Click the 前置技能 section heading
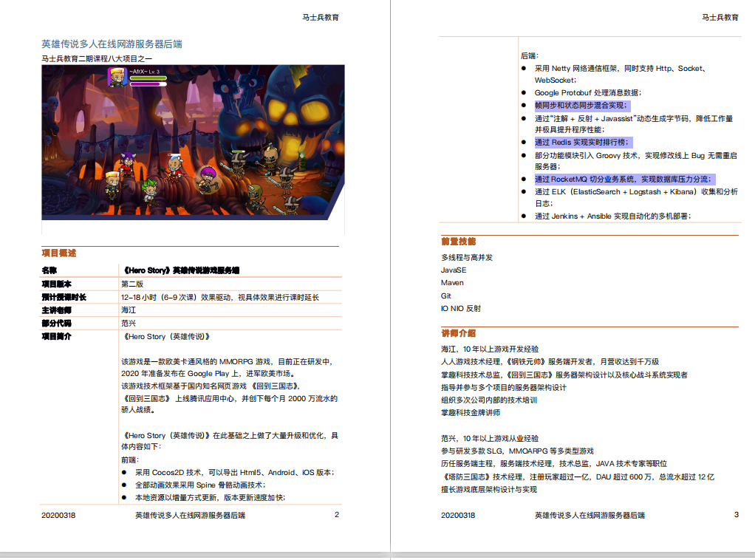This screenshot has height=560, width=755. (x=458, y=242)
